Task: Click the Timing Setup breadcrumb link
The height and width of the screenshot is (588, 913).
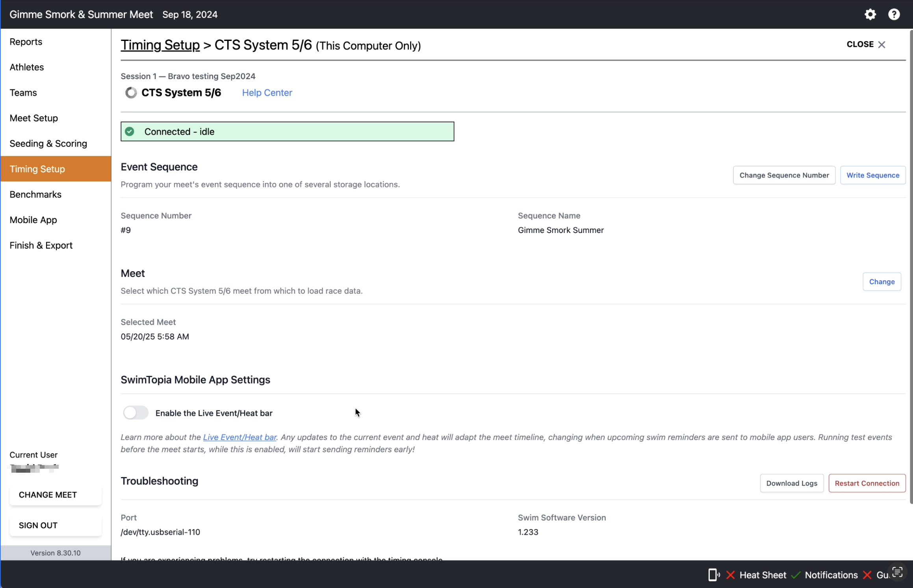Action: (160, 45)
